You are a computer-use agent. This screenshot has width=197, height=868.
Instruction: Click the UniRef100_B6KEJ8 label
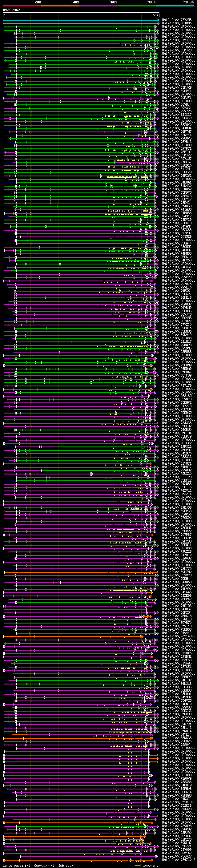tap(177, 297)
